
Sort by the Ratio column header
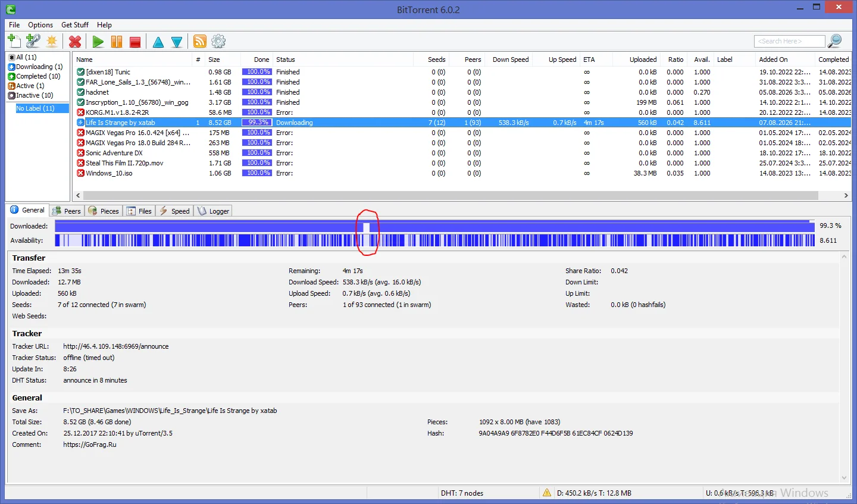click(674, 60)
